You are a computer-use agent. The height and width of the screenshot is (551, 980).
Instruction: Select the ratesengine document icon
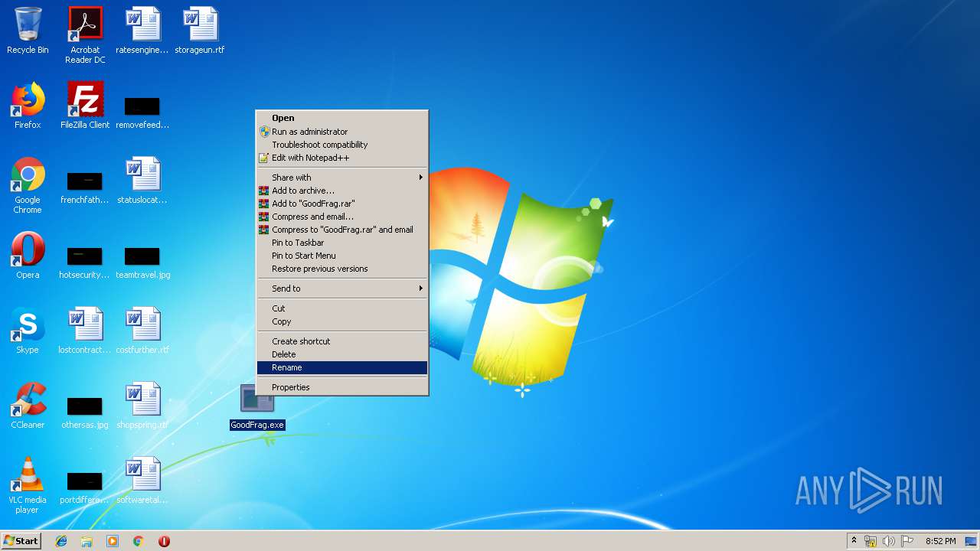pos(142,31)
